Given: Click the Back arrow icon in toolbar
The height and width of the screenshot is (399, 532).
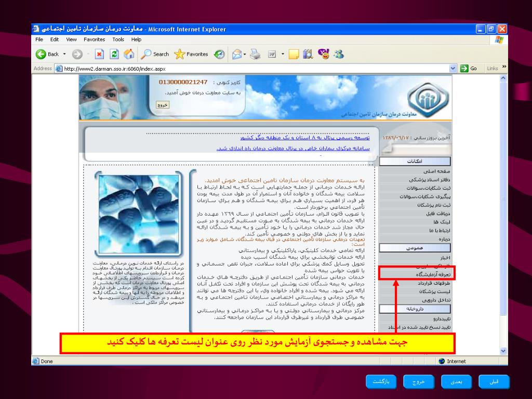Looking at the screenshot, I should click(x=41, y=54).
